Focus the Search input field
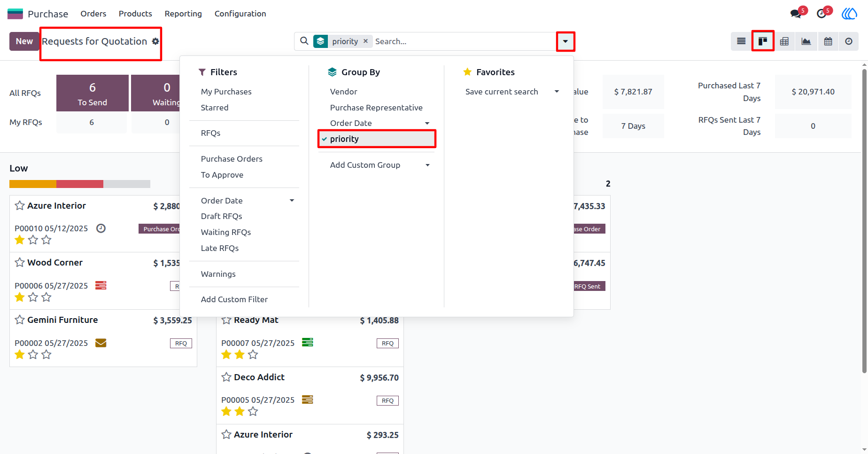 (464, 41)
